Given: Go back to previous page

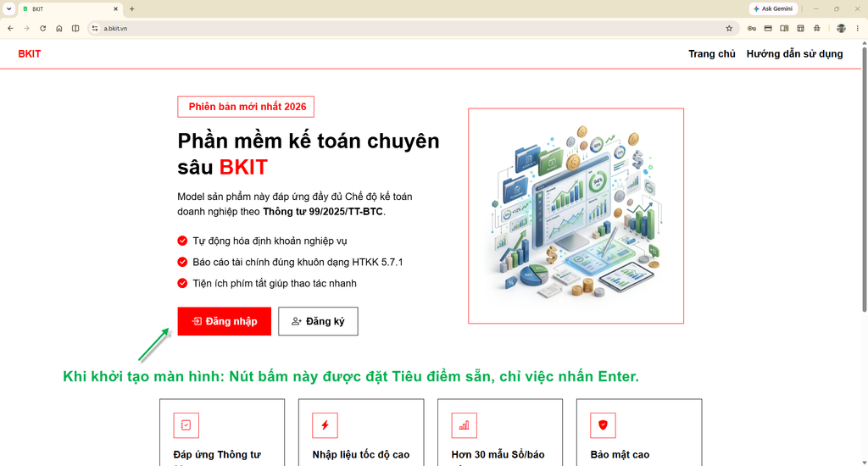Looking at the screenshot, I should 10,28.
